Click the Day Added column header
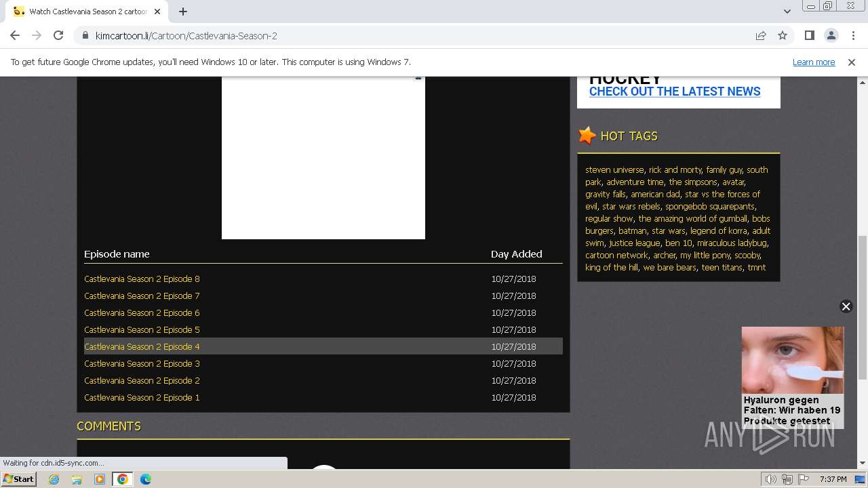 point(516,254)
